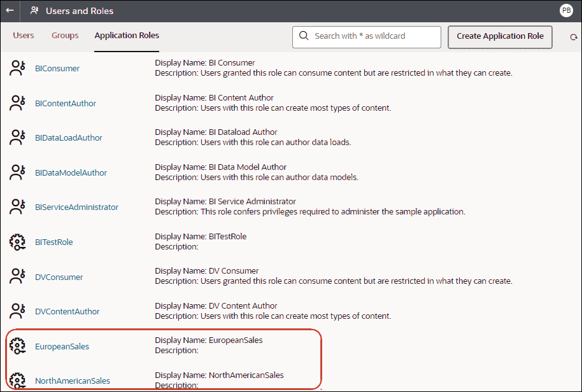Click the BIConsumer person role icon
This screenshot has width=582, height=392.
point(17,67)
